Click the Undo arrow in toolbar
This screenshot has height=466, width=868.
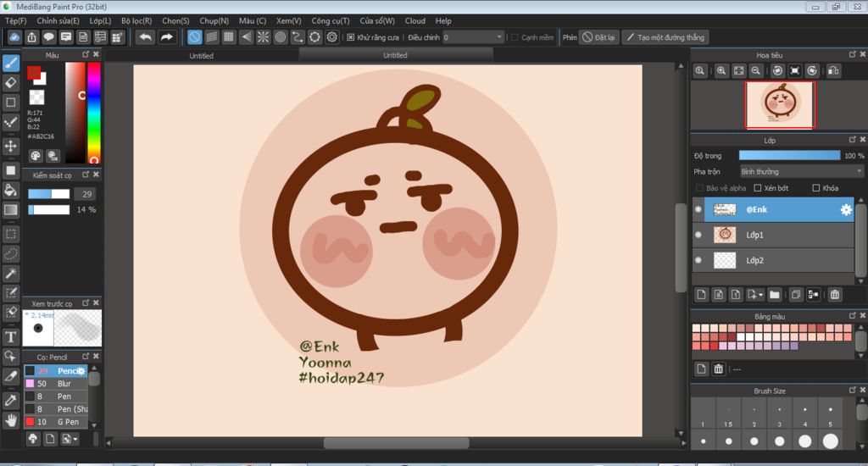(x=146, y=37)
